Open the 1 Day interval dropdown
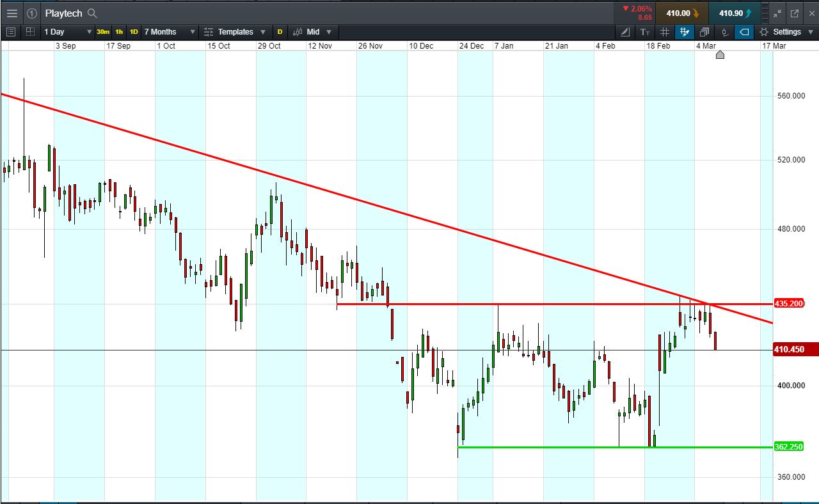819x504 pixels. point(68,31)
